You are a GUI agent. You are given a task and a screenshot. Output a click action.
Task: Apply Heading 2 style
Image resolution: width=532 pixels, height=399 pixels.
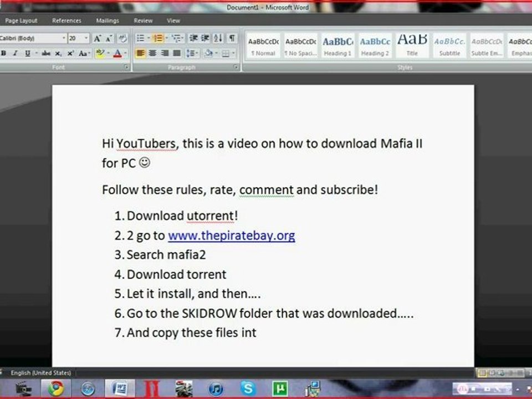point(375,46)
